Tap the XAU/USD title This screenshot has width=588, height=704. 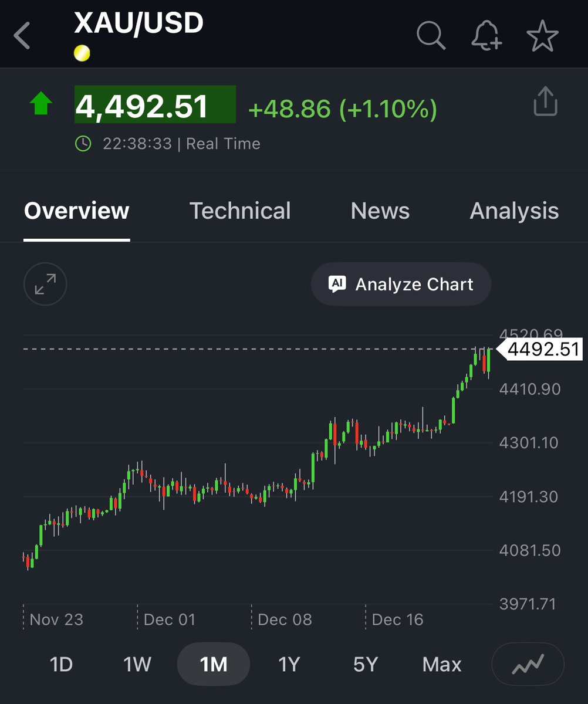coord(138,23)
